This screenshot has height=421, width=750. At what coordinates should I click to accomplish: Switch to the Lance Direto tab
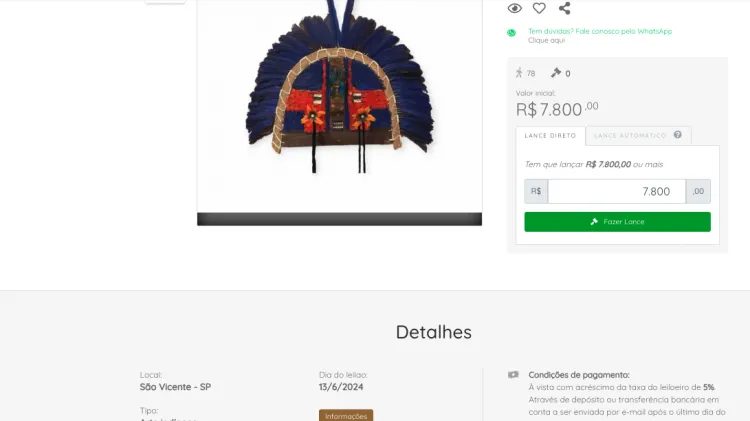tap(550, 136)
